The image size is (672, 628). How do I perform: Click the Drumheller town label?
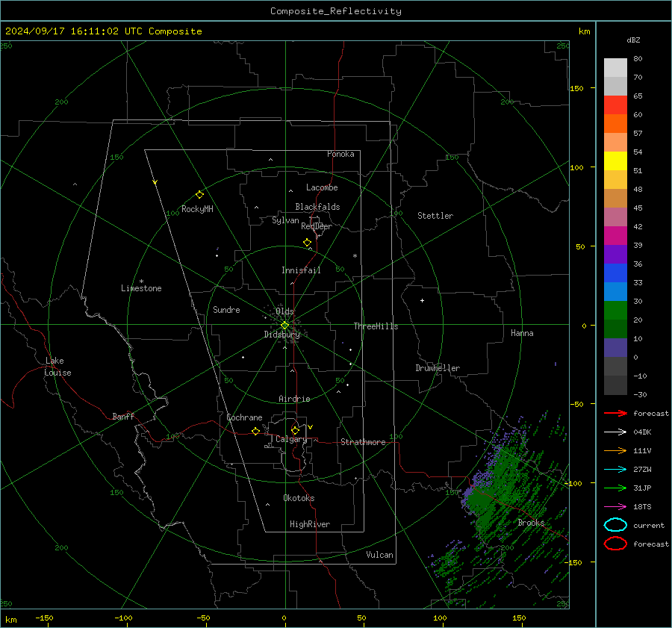click(x=438, y=368)
